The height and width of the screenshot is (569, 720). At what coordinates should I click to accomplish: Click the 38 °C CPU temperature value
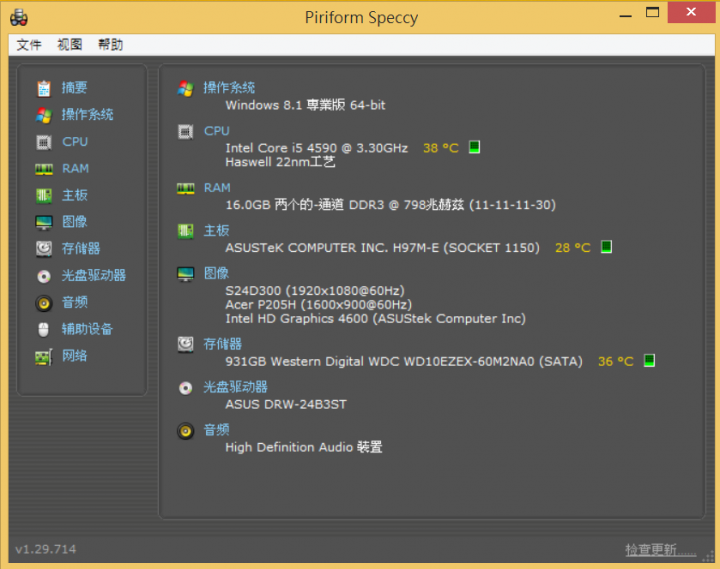[441, 148]
